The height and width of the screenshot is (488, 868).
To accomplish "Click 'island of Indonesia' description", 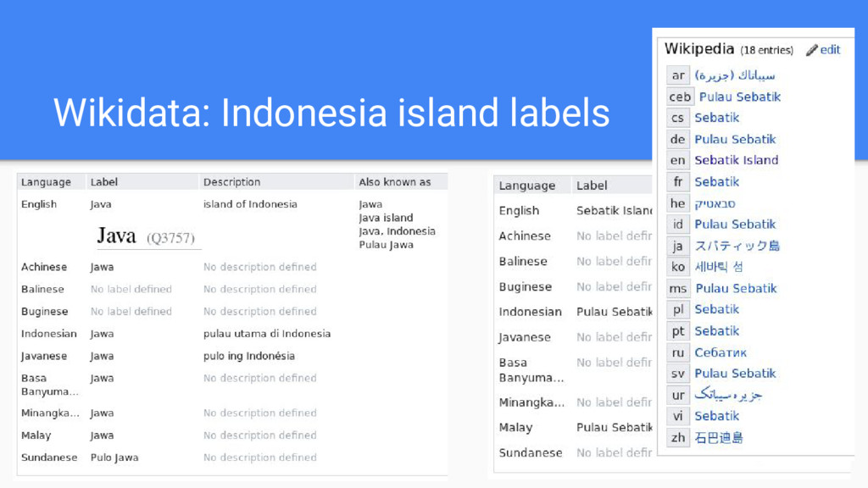I will pos(250,204).
